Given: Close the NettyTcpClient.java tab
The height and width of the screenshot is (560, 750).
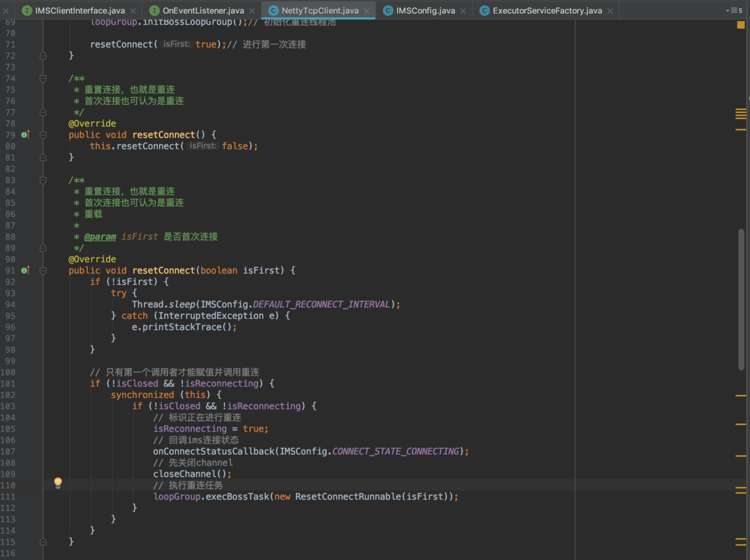Looking at the screenshot, I should coord(367,10).
